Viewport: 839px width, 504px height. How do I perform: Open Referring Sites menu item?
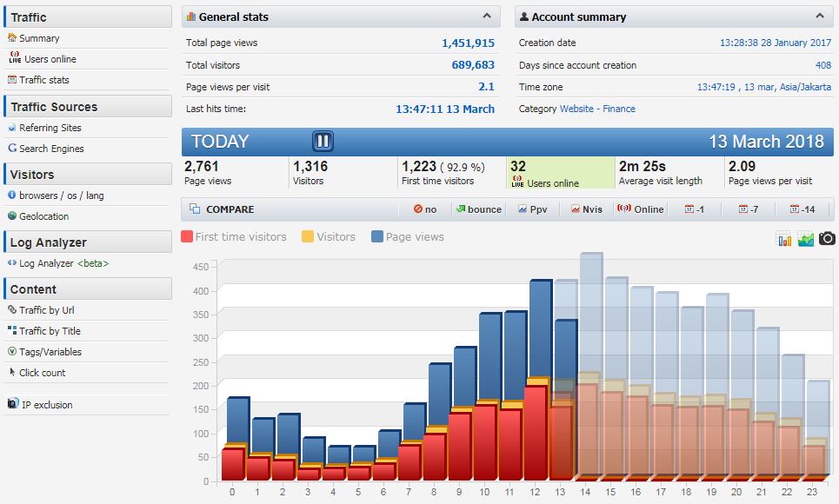tap(50, 128)
